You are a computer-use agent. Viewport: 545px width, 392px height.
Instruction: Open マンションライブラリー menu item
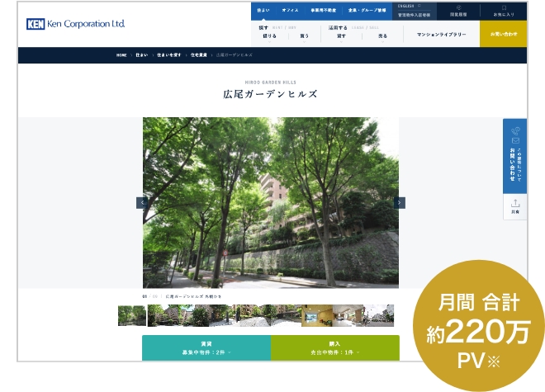click(x=441, y=35)
